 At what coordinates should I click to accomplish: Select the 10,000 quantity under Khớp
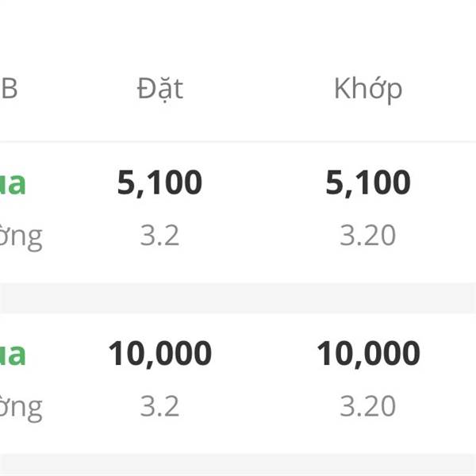(367, 353)
